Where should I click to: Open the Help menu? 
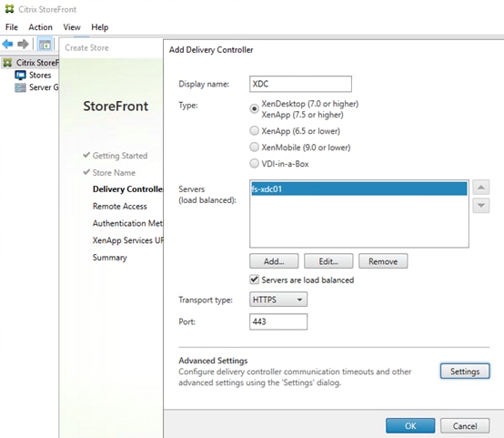coord(100,27)
